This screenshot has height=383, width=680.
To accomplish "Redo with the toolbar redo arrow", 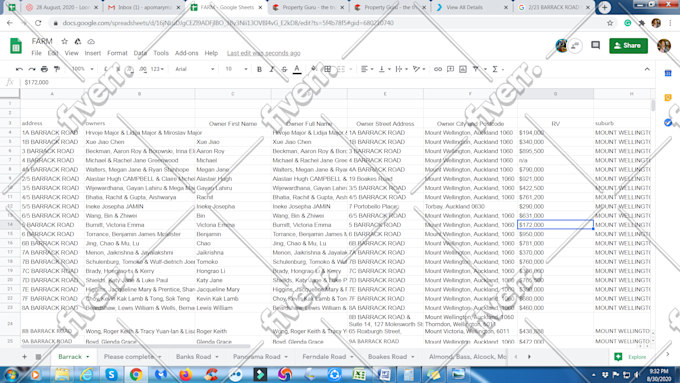I will point(32,69).
